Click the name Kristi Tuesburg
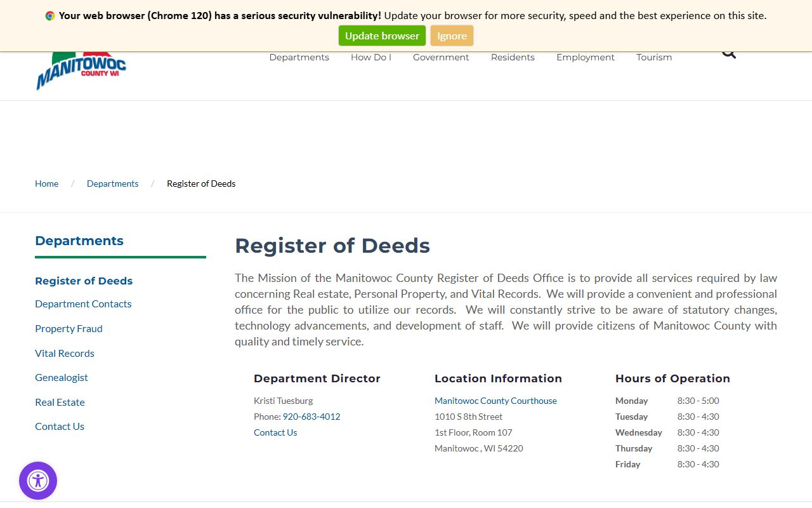This screenshot has width=812, height=508. coord(284,401)
